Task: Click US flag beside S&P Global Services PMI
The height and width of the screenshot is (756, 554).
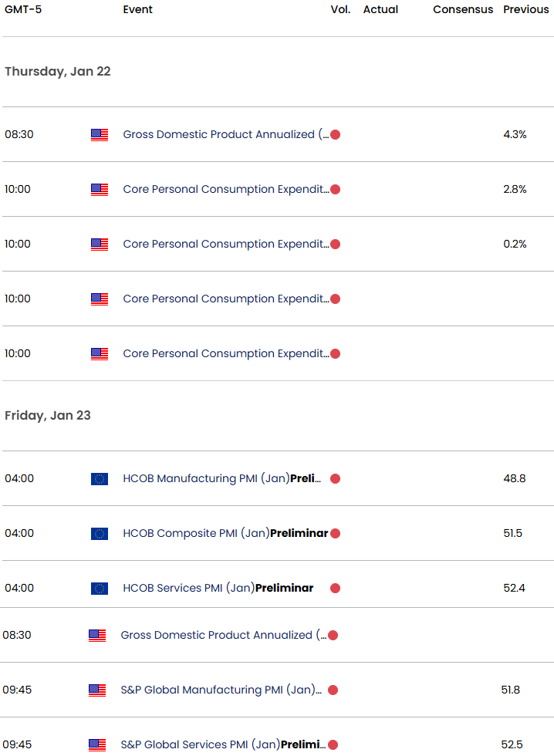Action: click(96, 745)
